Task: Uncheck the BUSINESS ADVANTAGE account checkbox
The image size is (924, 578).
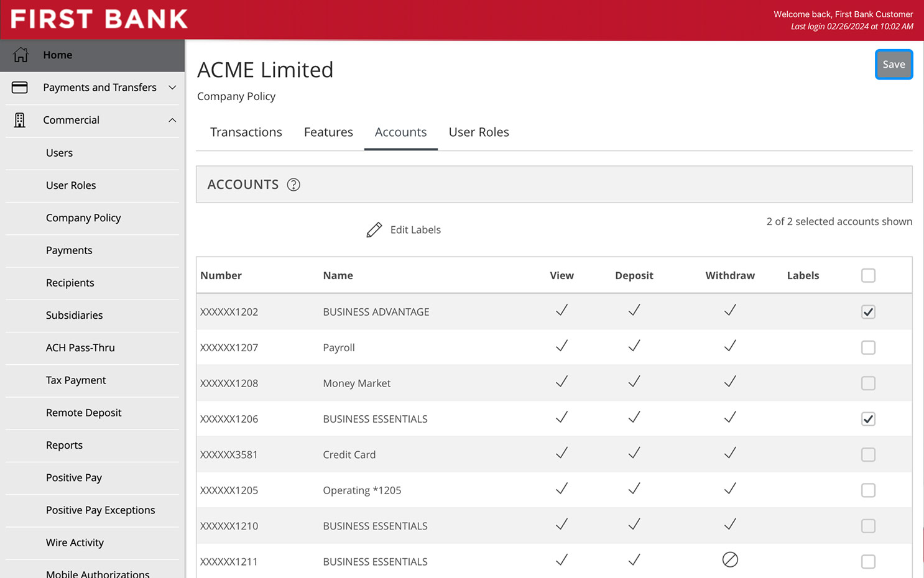Action: click(868, 311)
